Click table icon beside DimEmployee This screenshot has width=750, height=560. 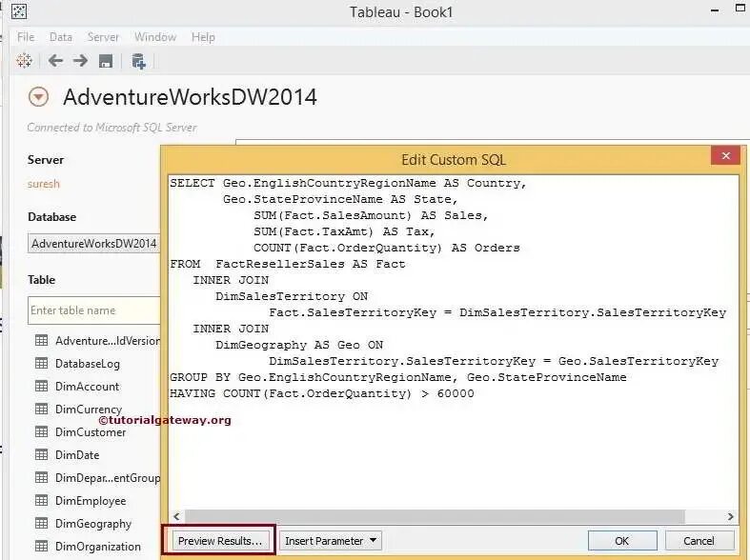point(42,500)
